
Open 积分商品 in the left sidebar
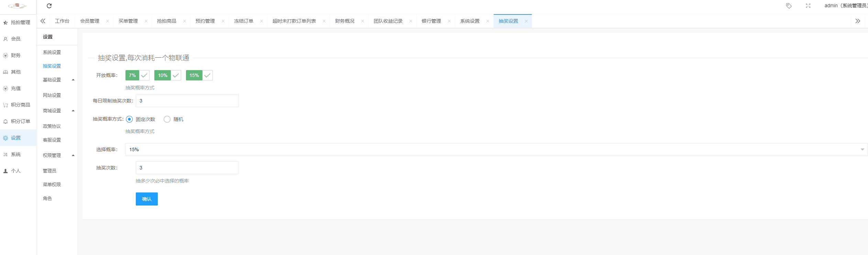pos(20,105)
